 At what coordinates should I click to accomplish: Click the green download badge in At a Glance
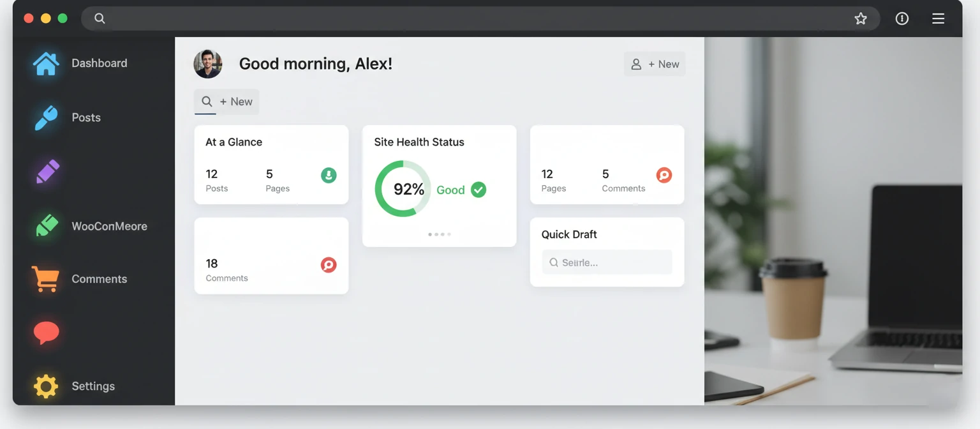329,174
